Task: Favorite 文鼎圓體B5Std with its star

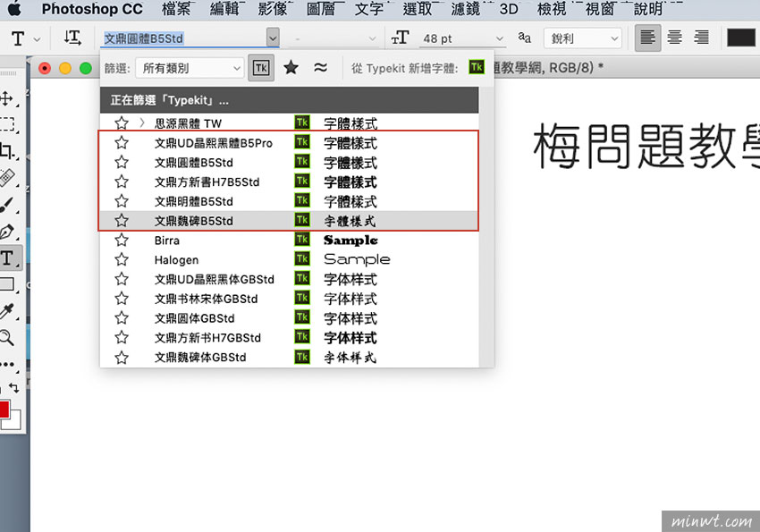Action: click(121, 162)
